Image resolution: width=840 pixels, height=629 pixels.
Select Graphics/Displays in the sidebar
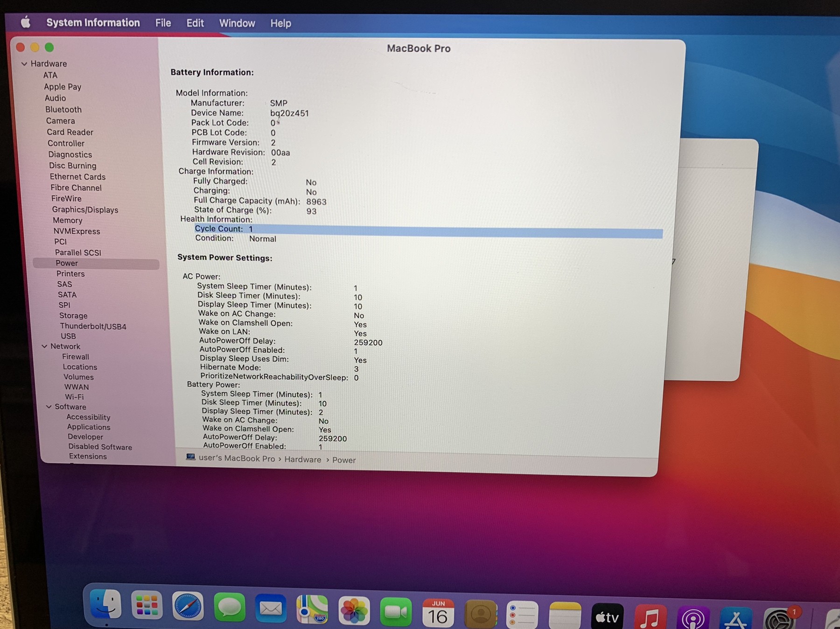click(x=85, y=210)
